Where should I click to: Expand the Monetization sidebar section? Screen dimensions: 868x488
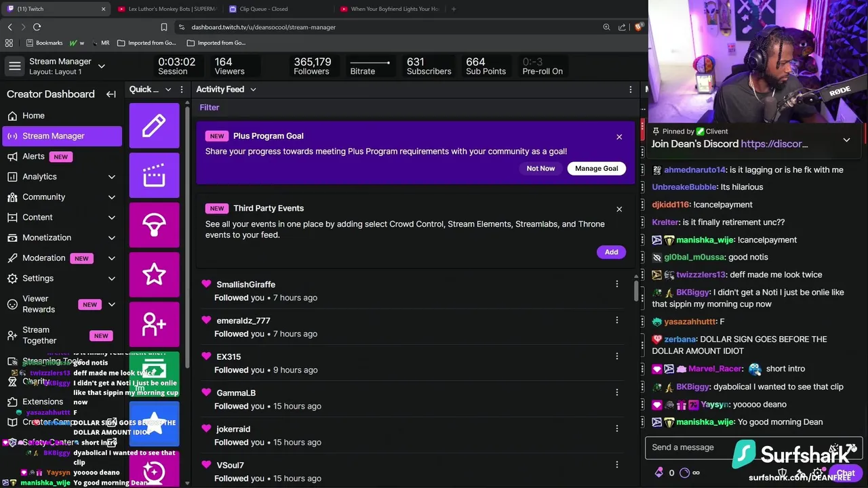(x=112, y=238)
